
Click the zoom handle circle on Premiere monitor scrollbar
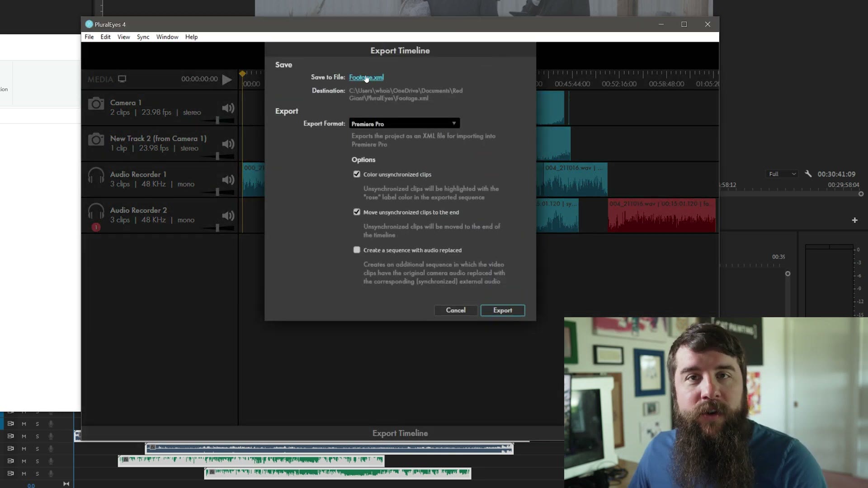pyautogui.click(x=861, y=194)
